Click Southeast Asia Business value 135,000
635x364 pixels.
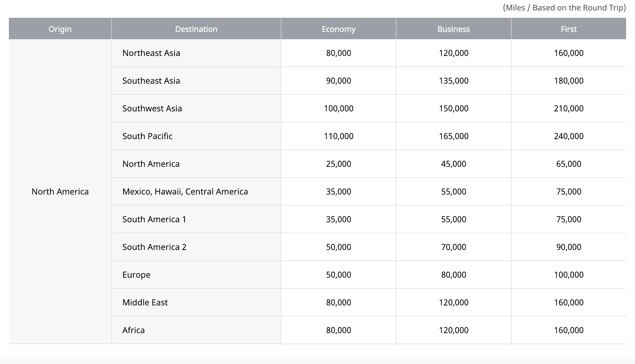tap(453, 81)
